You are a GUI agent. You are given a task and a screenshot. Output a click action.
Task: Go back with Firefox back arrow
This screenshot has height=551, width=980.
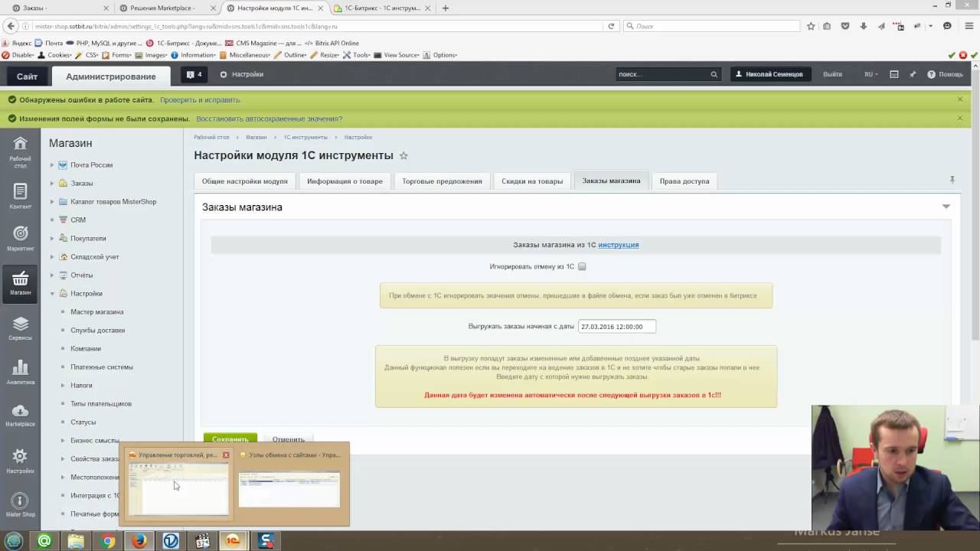11,26
